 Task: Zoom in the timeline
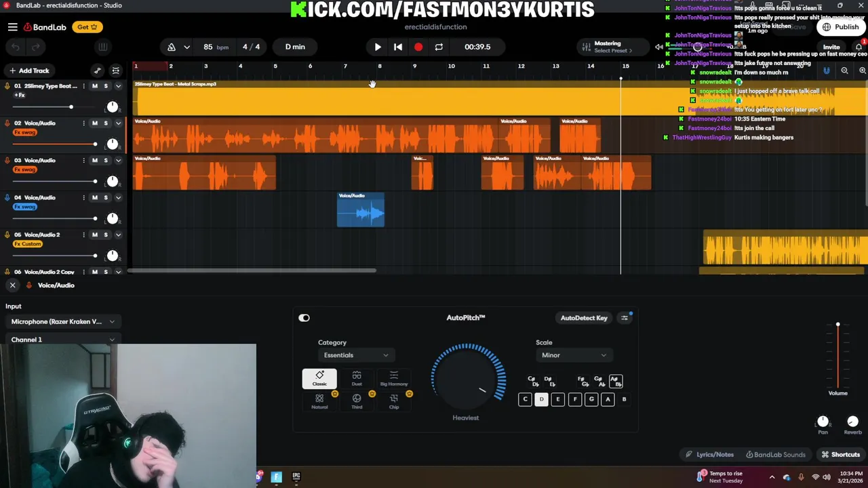863,70
